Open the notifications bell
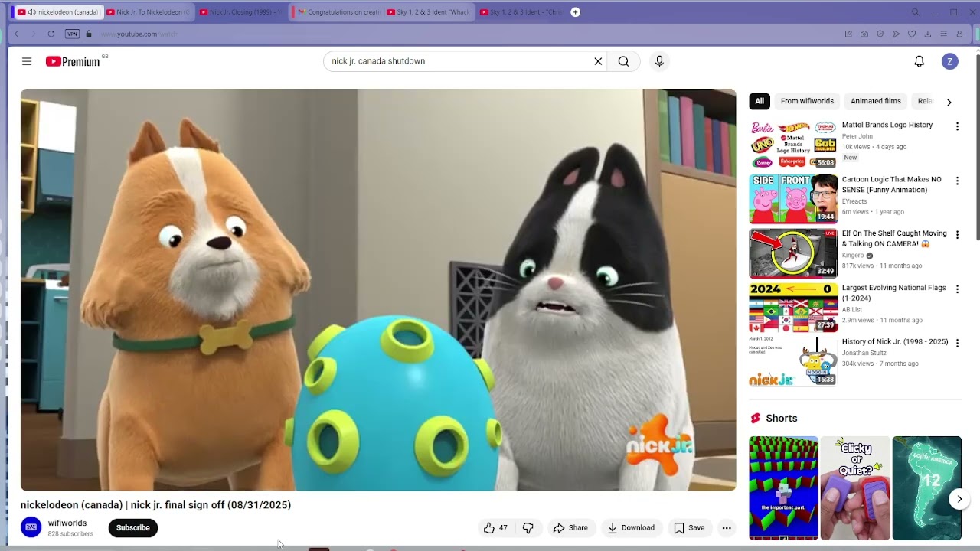This screenshot has height=551, width=980. point(920,61)
